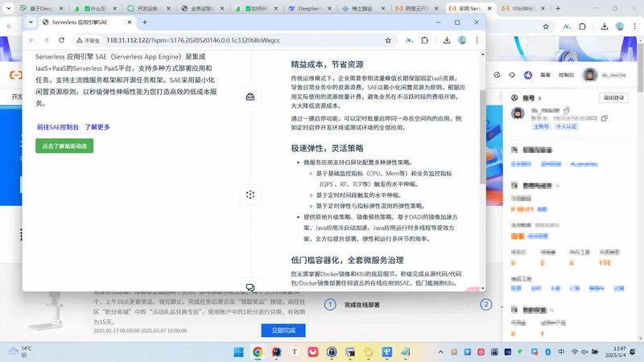This screenshot has height=362, width=644.
Task: Switch to the DeepSeek background tab
Action: coord(308,8)
